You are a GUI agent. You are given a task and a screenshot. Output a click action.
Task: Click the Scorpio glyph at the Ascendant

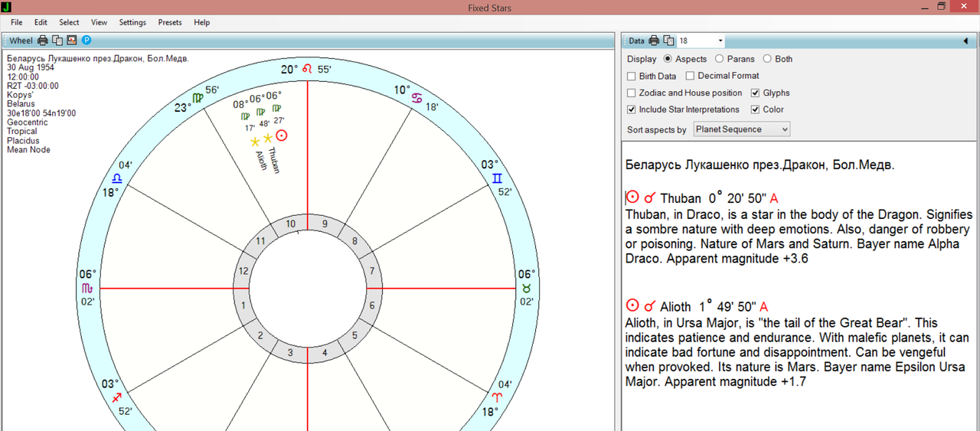click(x=87, y=288)
